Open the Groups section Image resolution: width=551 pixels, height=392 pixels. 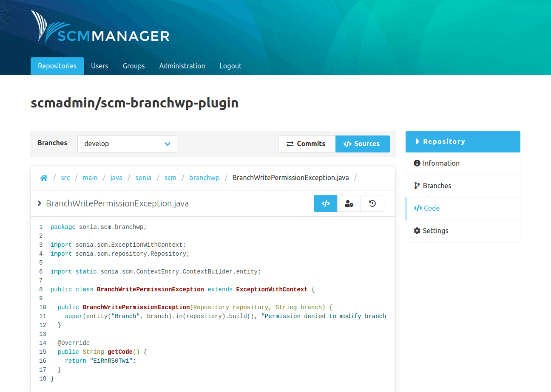[133, 66]
